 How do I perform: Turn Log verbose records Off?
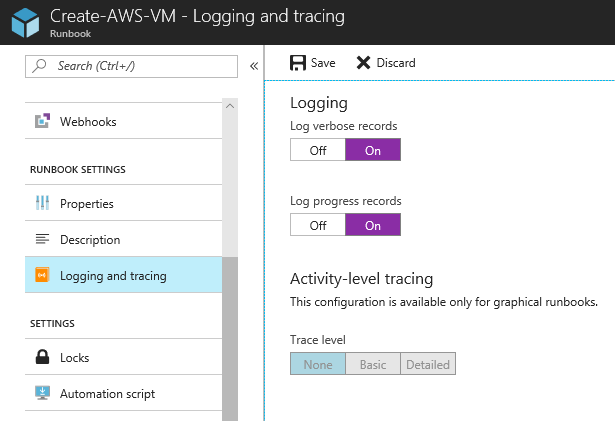tap(318, 150)
